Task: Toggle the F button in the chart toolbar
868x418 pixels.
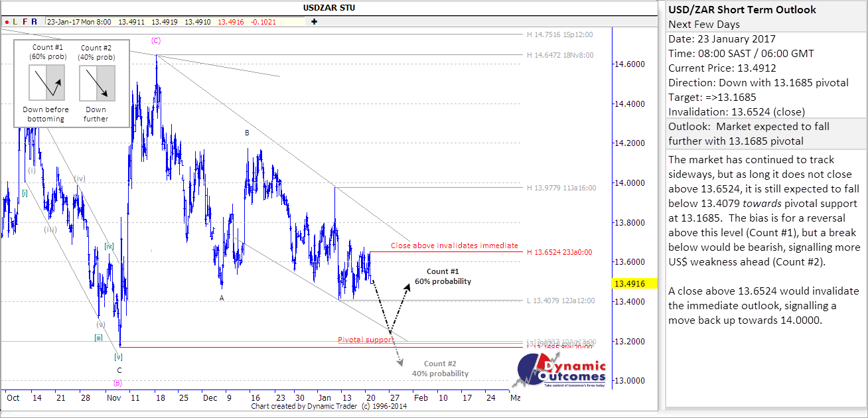Action: pos(25,22)
